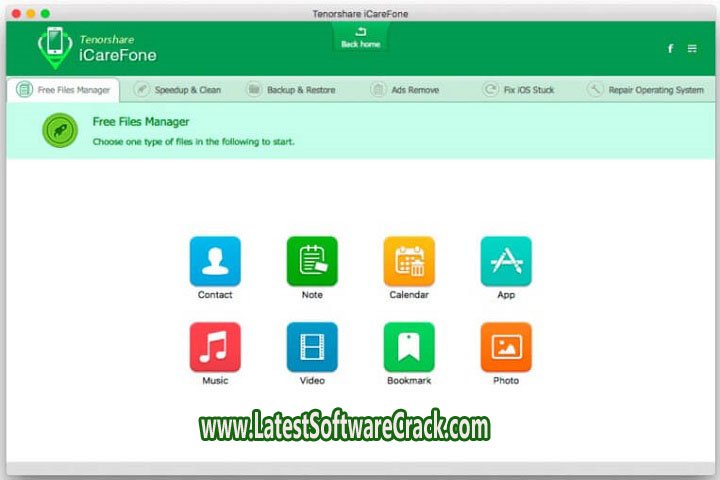Choose the Photo files icon
Viewport: 720px width, 480px height.
[506, 347]
